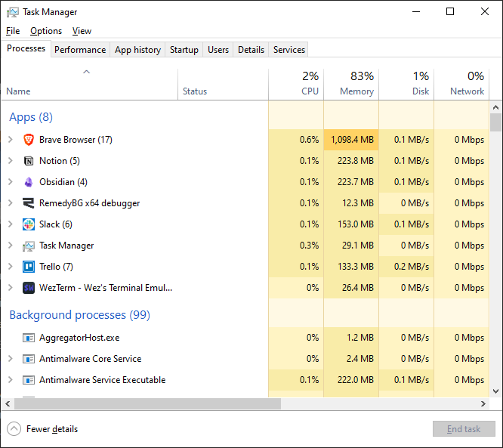Switch to the Startup tab
The height and width of the screenshot is (448, 503).
point(184,50)
